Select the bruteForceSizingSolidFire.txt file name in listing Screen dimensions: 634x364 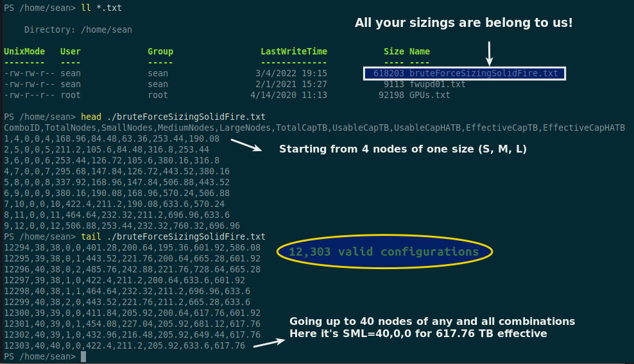484,73
